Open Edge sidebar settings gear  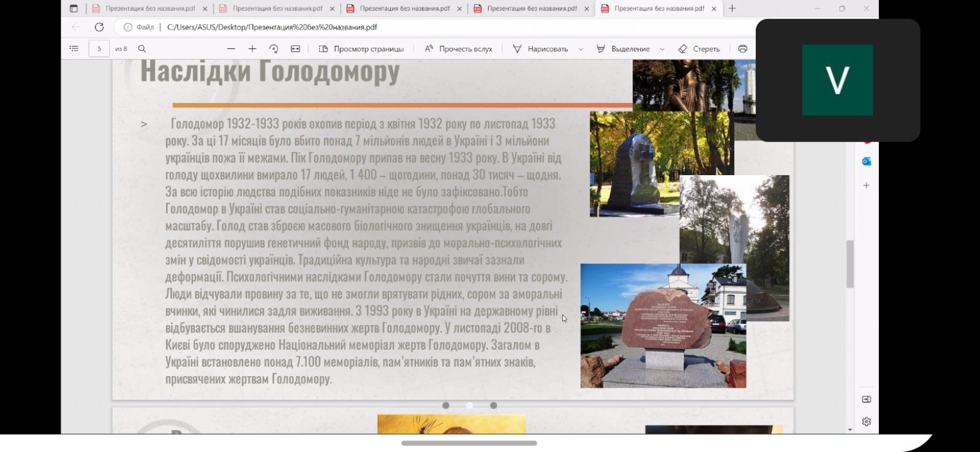(x=866, y=421)
